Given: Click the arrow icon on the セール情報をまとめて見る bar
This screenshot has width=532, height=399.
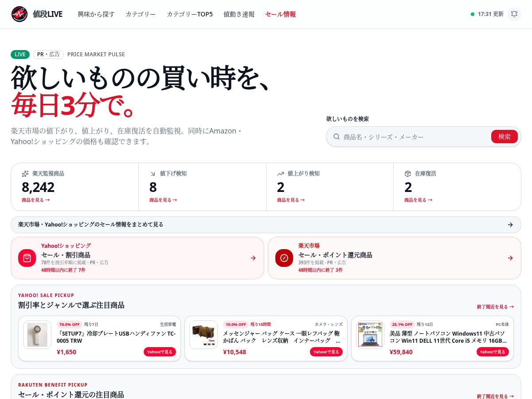Looking at the screenshot, I should (x=510, y=225).
